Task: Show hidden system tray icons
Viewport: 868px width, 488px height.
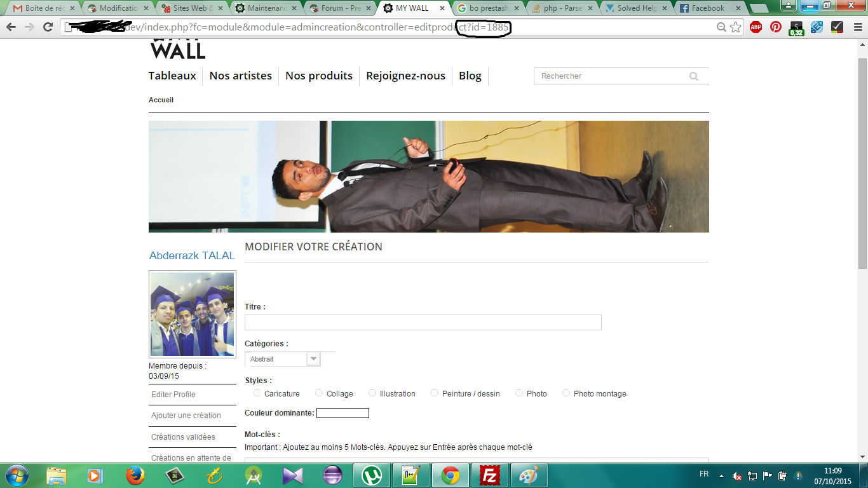Action: pos(721,476)
